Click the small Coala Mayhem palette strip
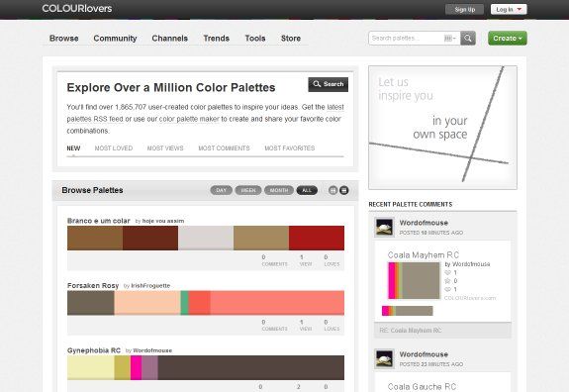This screenshot has width=569, height=392. [x=407, y=311]
